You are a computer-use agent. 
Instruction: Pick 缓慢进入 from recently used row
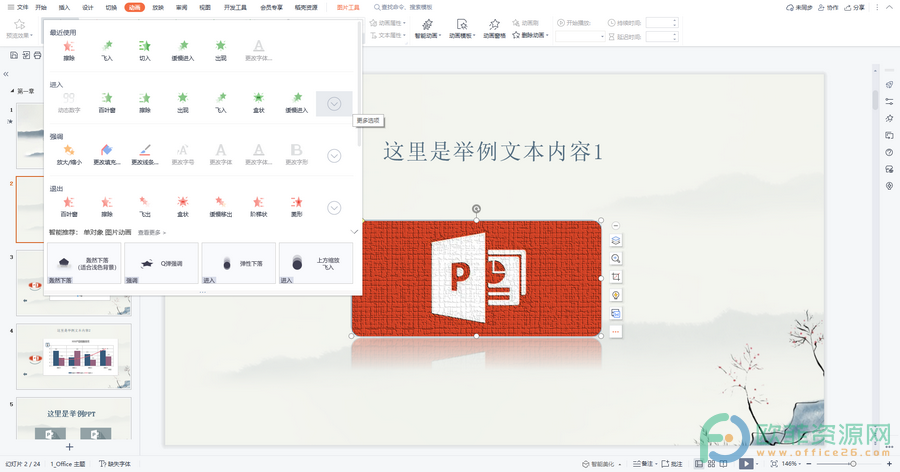pos(183,51)
